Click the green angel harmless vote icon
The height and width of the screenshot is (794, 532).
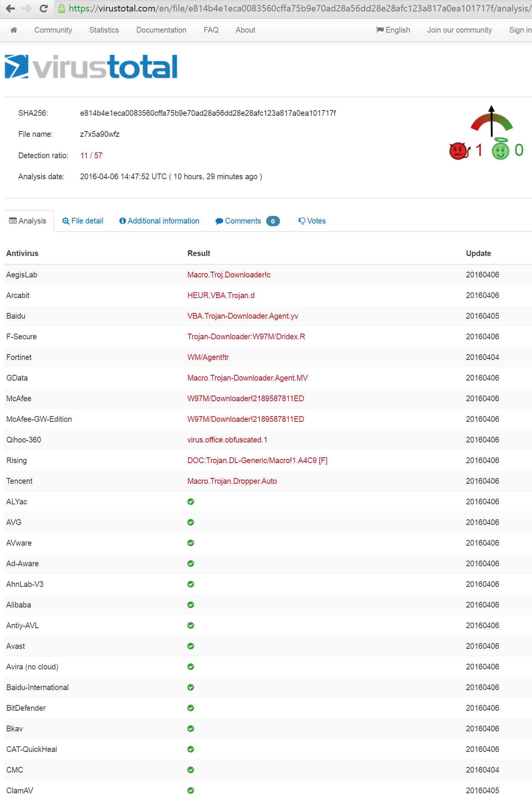tap(500, 149)
